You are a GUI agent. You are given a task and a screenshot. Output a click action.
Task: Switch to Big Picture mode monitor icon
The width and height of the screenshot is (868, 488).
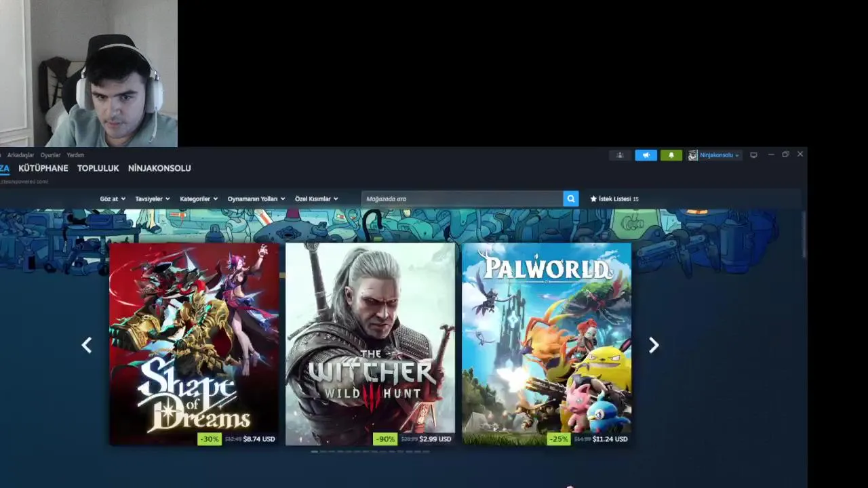pos(753,155)
